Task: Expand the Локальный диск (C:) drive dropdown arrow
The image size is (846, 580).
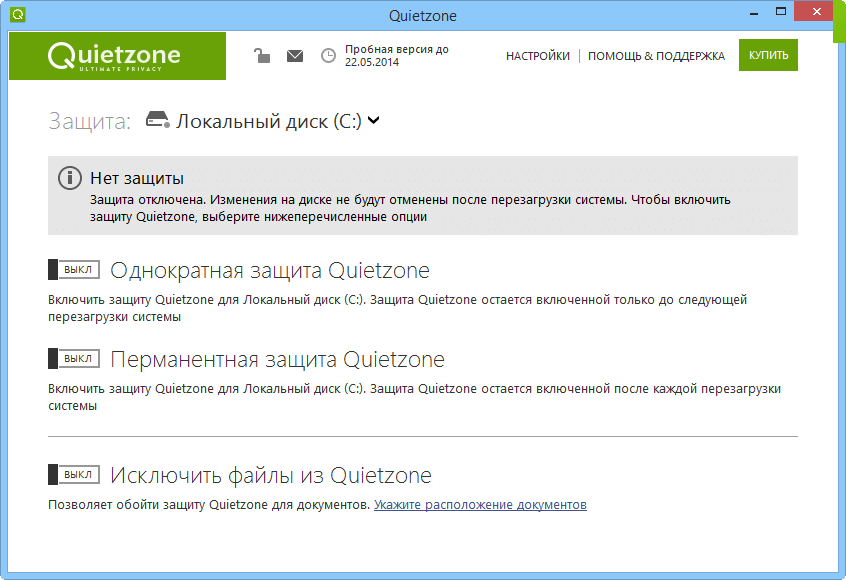Action: pyautogui.click(x=373, y=120)
